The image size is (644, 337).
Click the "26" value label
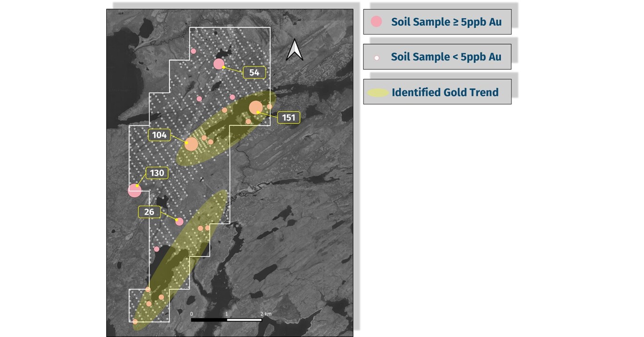[149, 212]
